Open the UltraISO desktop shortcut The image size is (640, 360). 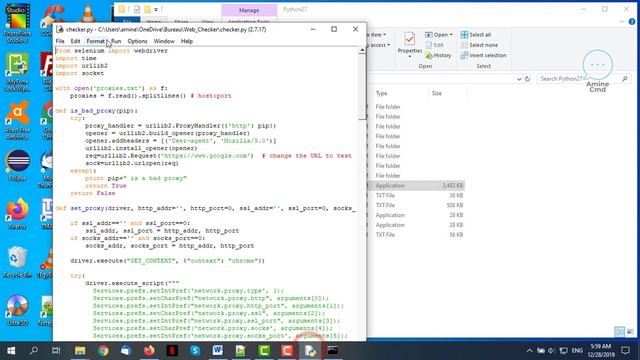(x=18, y=310)
